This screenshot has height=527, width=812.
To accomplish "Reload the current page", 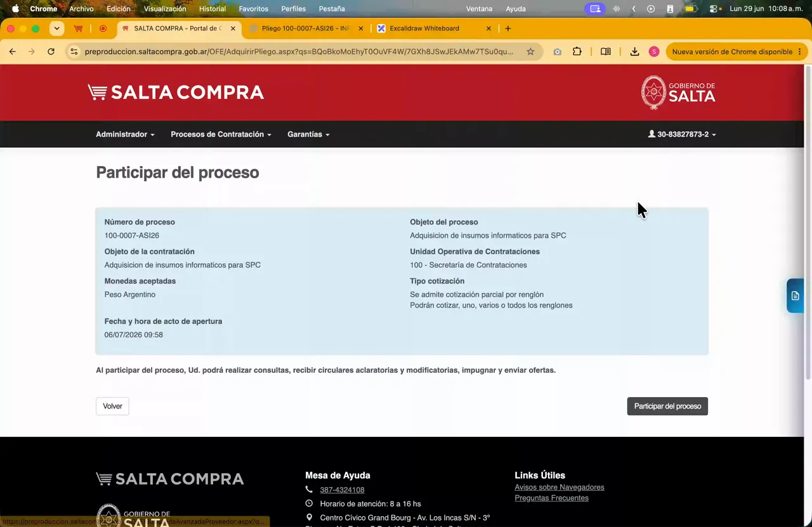I will pyautogui.click(x=51, y=51).
